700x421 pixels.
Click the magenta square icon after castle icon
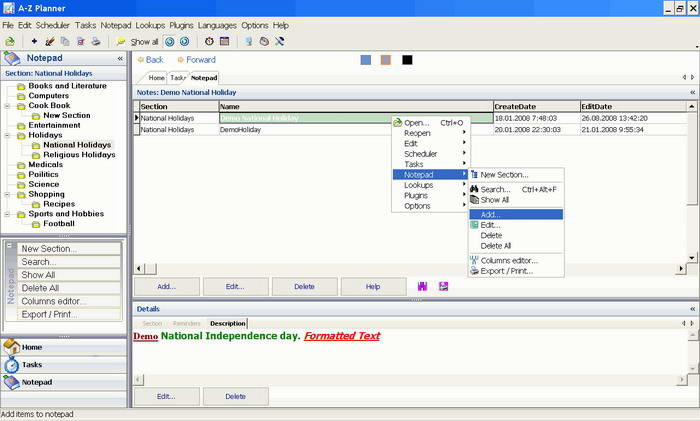click(443, 286)
